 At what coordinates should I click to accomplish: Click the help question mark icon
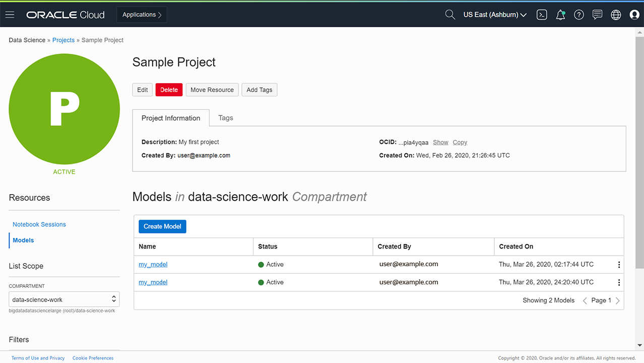[578, 15]
